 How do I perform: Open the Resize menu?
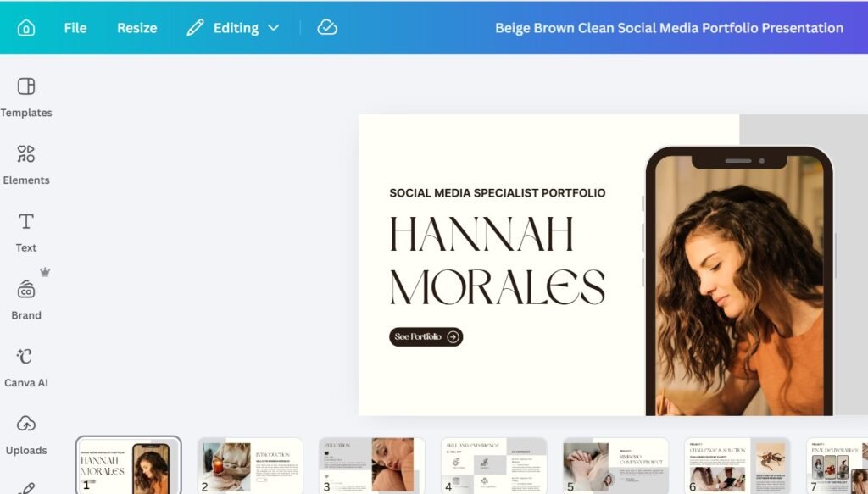tap(136, 28)
